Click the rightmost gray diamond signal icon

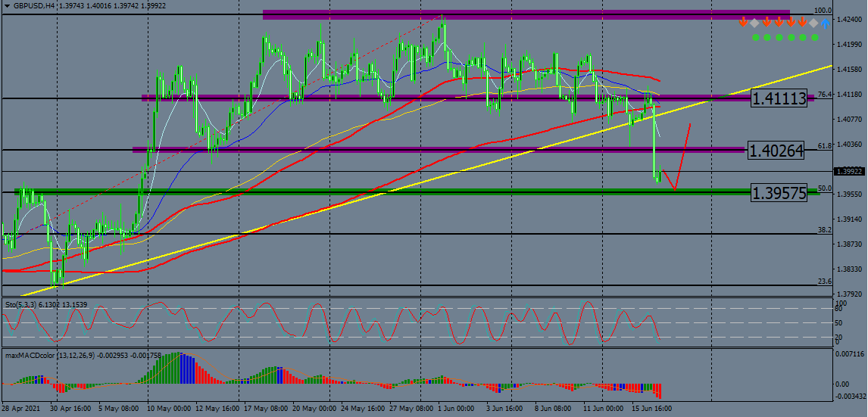[813, 23]
